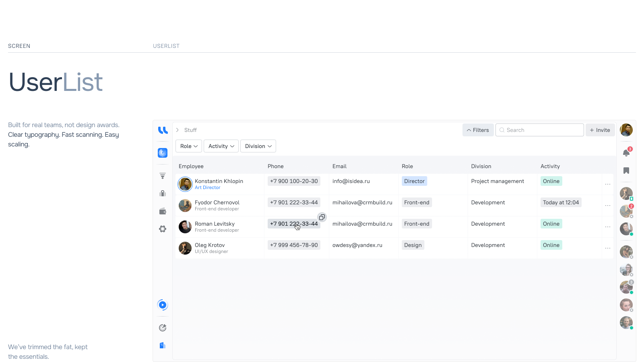Toggle Oleg Krotov's Online activity chip

(x=551, y=245)
